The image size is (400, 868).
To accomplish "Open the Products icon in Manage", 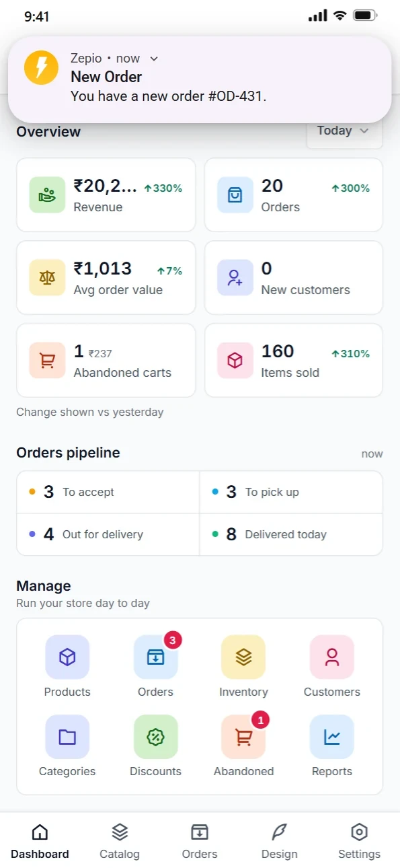I will point(67,657).
